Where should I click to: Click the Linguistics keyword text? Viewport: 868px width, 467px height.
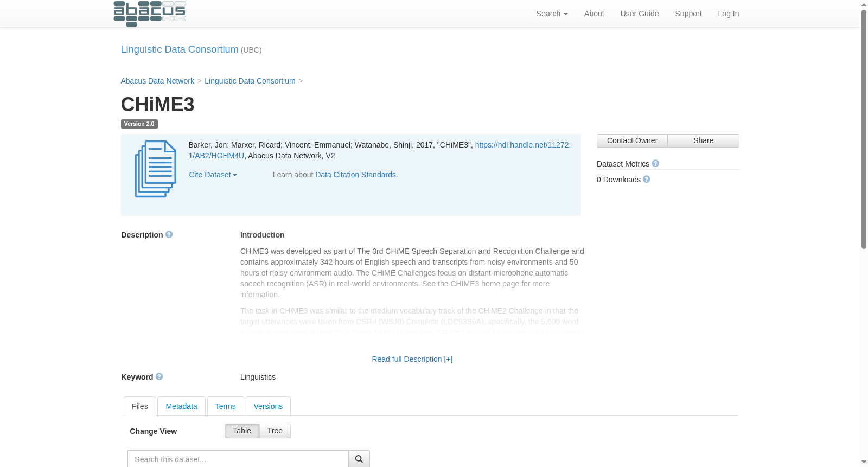(x=258, y=377)
